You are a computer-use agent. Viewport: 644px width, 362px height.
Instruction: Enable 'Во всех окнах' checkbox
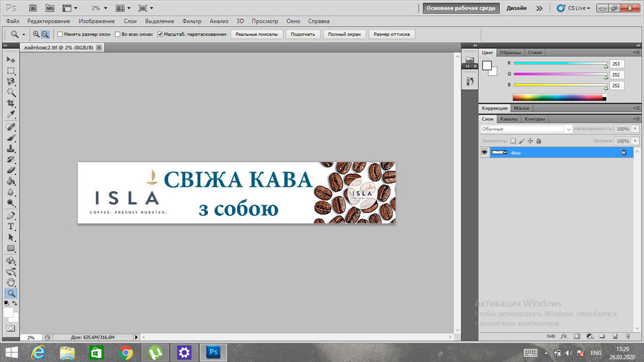click(x=118, y=34)
